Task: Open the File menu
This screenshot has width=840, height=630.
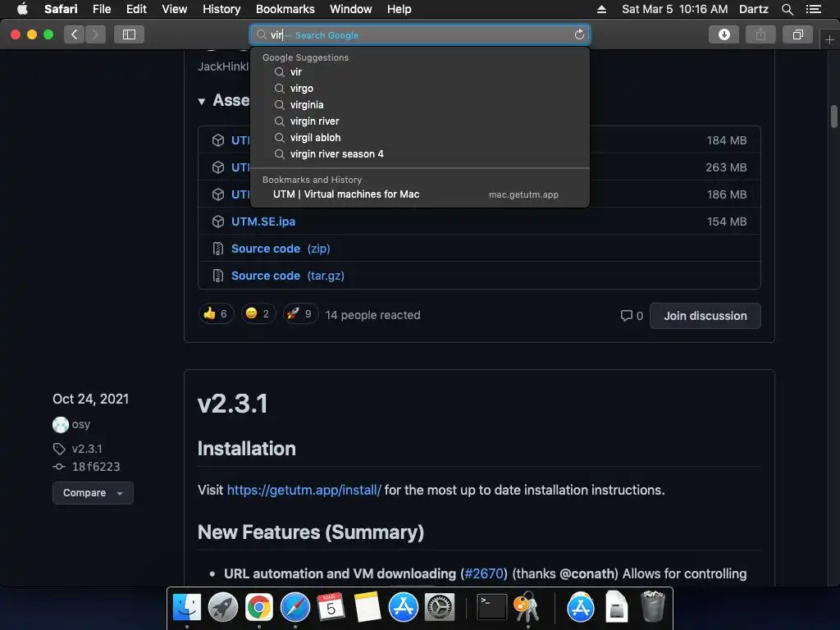Action: (102, 9)
